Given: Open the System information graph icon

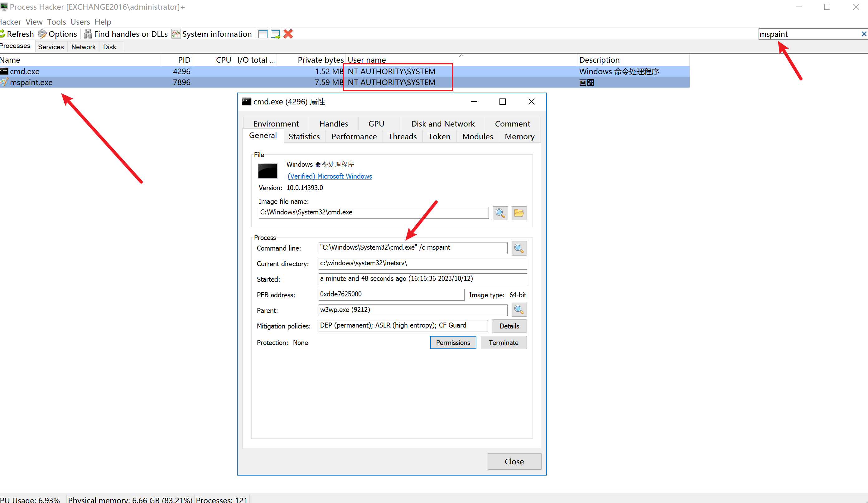Looking at the screenshot, I should point(176,34).
